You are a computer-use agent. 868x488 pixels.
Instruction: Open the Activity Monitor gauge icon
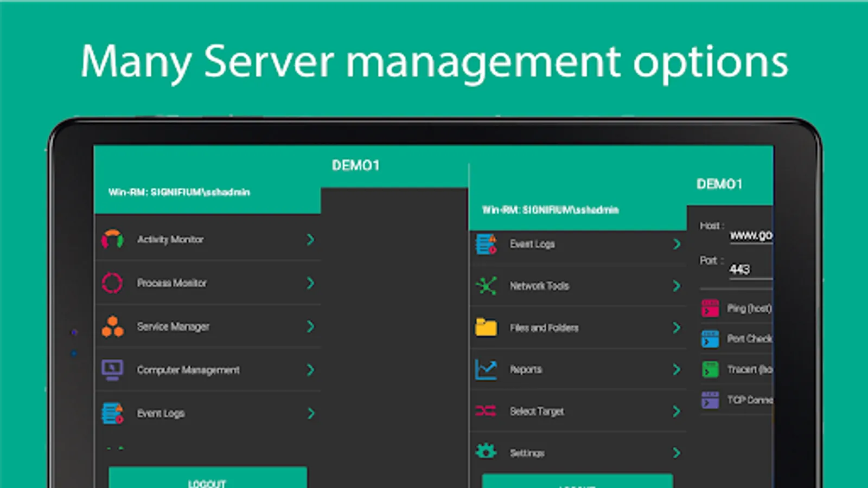pos(112,239)
